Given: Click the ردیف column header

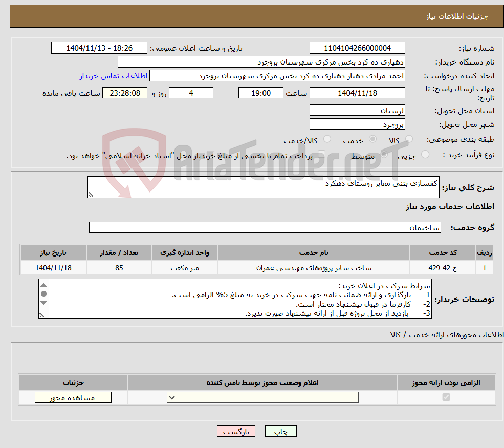Looking at the screenshot, I should coord(485,253).
